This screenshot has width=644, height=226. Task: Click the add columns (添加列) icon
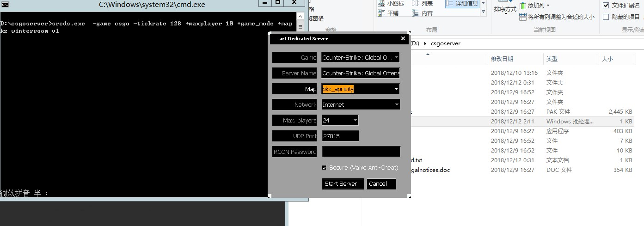click(x=523, y=6)
